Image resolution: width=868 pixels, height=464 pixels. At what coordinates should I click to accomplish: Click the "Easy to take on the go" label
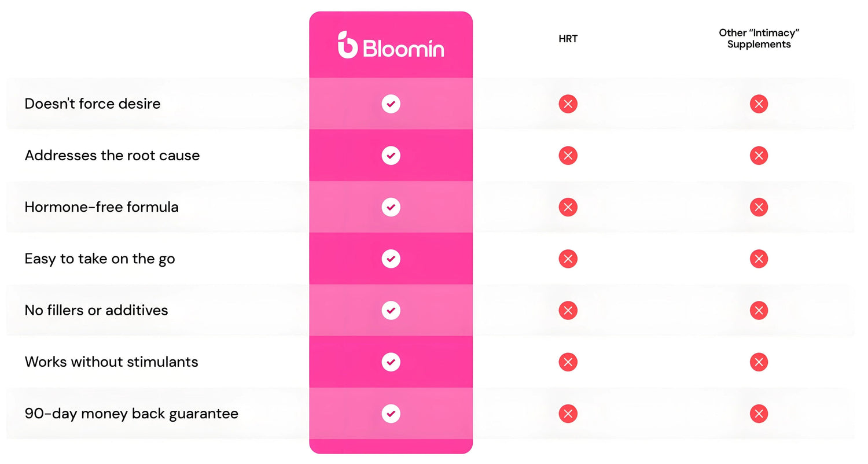(100, 259)
